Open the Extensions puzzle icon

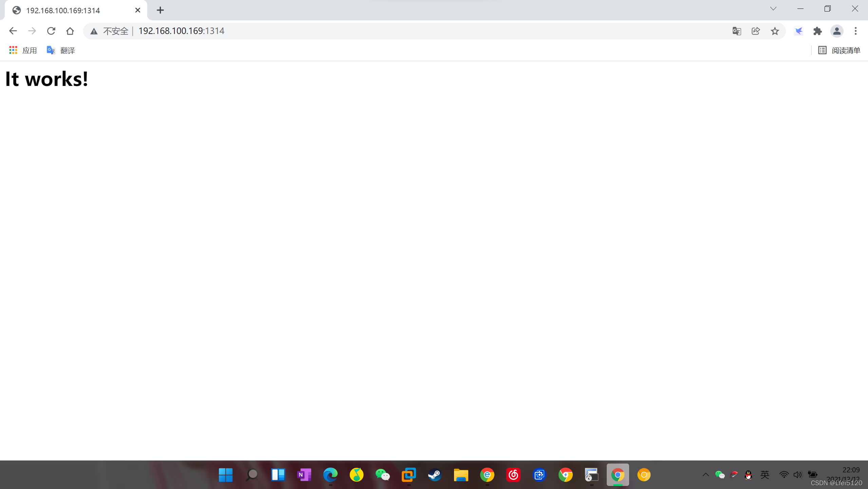(x=817, y=31)
